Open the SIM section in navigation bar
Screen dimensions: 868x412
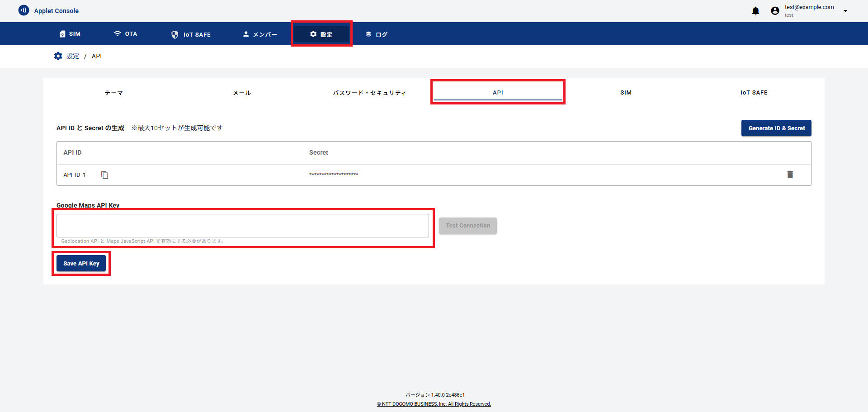(x=70, y=34)
